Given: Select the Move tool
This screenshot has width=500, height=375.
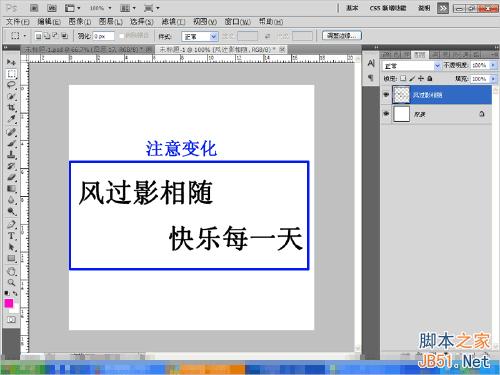Looking at the screenshot, I should pos(11,62).
